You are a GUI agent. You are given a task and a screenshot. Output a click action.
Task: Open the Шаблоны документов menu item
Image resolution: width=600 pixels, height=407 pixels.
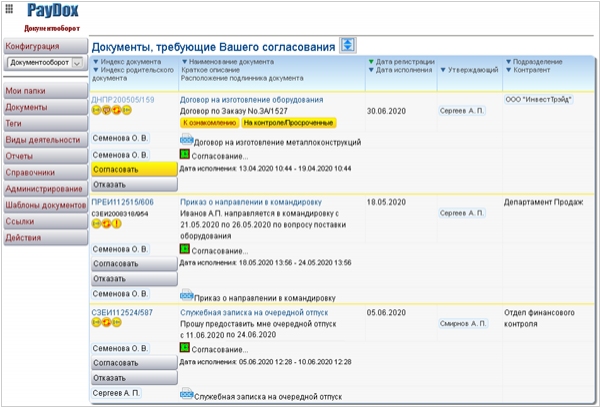46,205
